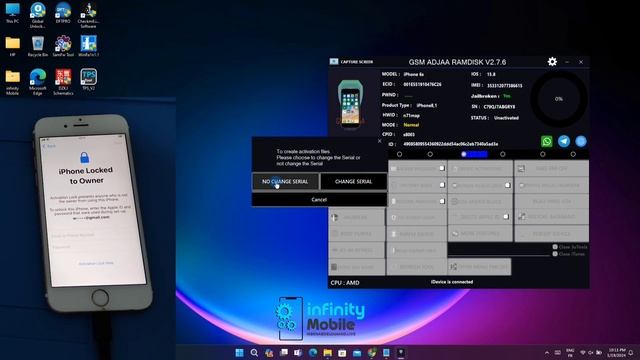
Task: Open the Recycle Bin
Action: [38, 47]
